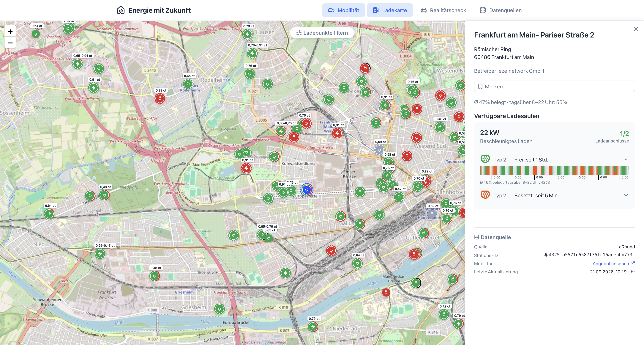Select the charger marker labeled 0,76 ct near Hausen

point(250,74)
